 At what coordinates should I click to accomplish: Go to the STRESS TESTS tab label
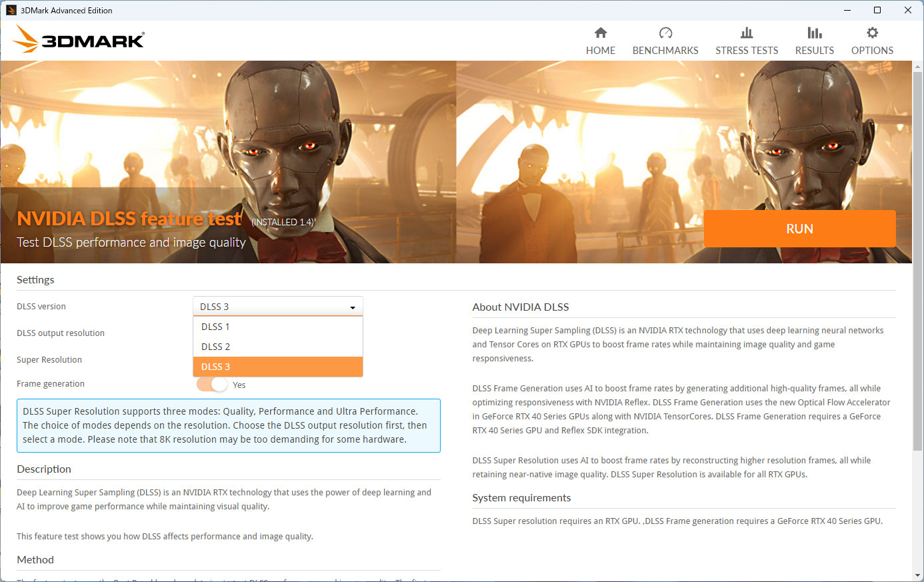(747, 51)
